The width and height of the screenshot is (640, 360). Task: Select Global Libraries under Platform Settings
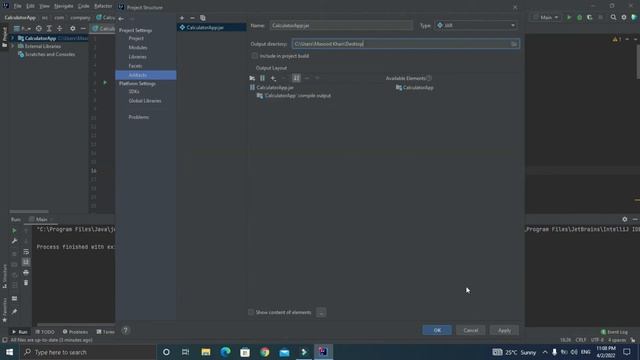145,101
